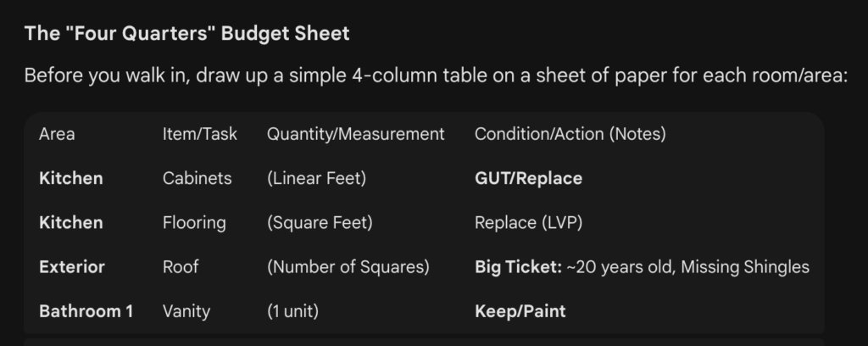The image size is (868, 346).
Task: Click the Big Ticket roof notes cell
Action: (x=642, y=267)
